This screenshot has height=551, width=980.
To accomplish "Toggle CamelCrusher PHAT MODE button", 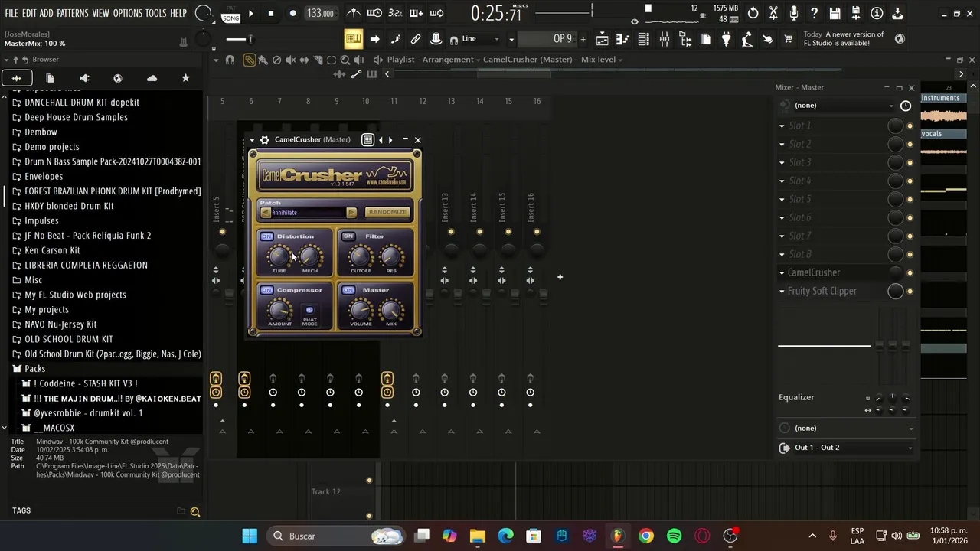I will (x=309, y=311).
